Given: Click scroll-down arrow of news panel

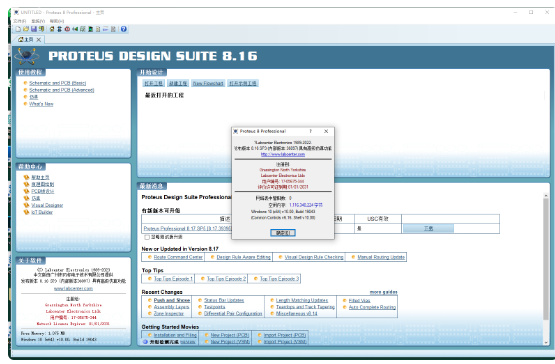Looking at the screenshot, I should (x=545, y=343).
